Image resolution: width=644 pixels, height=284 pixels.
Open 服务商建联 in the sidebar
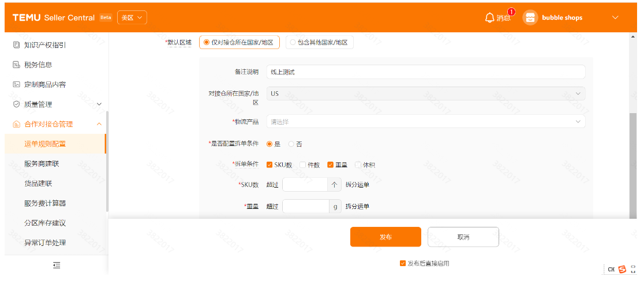pos(42,164)
